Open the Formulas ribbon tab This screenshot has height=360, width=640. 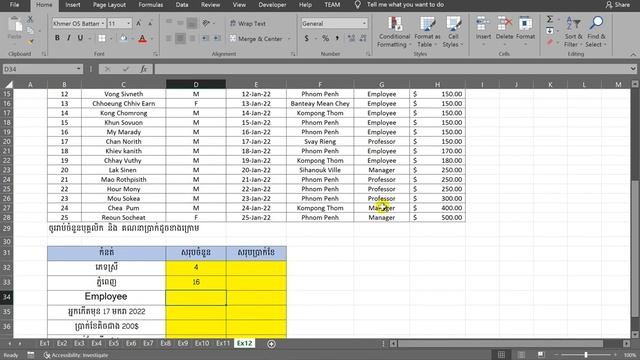151,5
